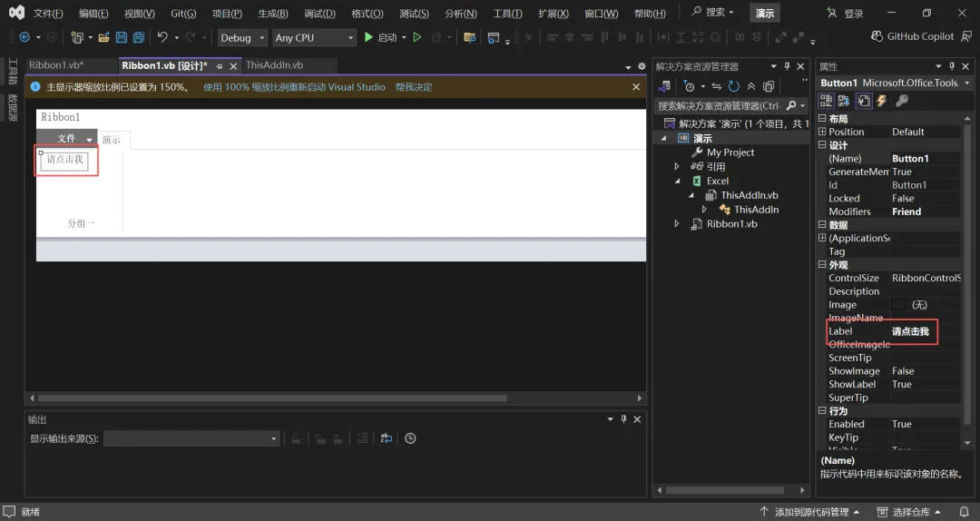This screenshot has width=980, height=521.
Task: Click Alphabetical sort icon in Properties panel
Action: pyautogui.click(x=844, y=101)
